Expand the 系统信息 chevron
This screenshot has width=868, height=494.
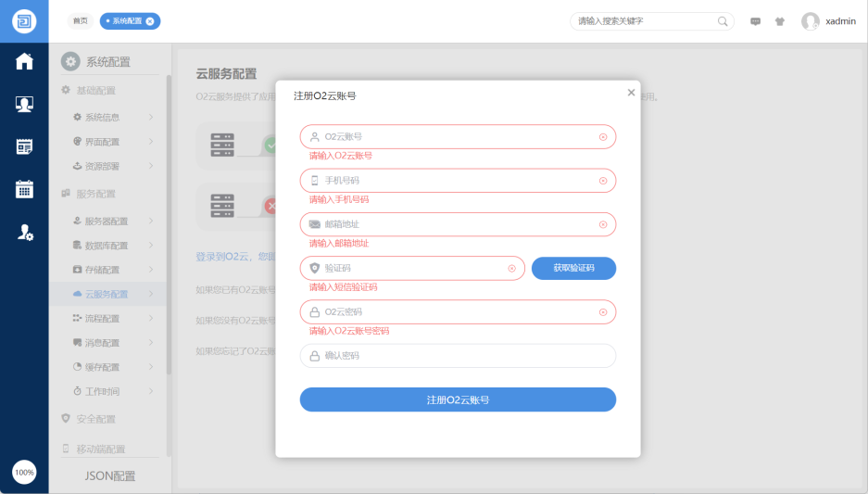click(151, 117)
